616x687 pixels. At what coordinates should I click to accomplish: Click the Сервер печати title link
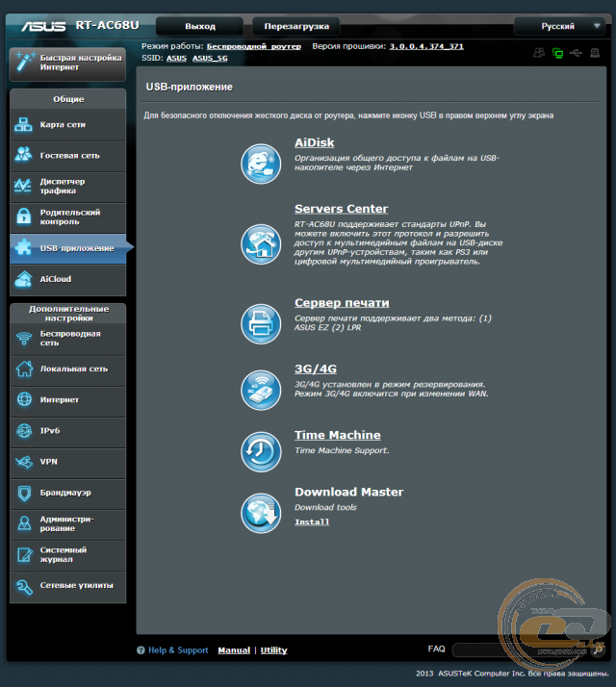coord(342,303)
